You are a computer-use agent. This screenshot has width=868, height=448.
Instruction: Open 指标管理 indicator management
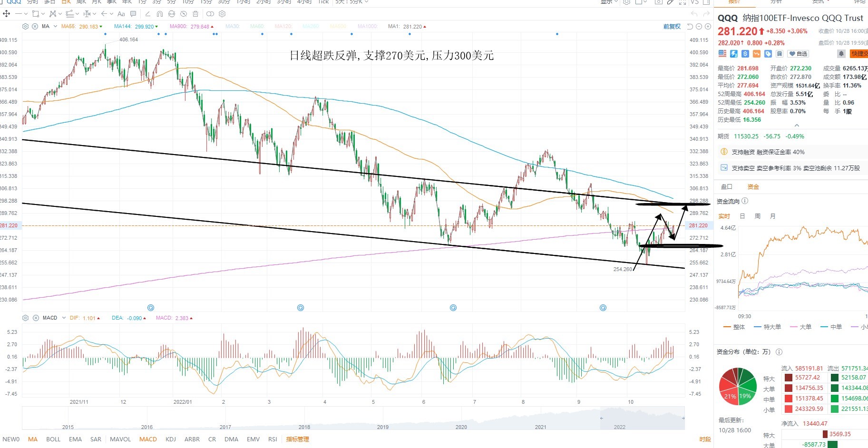coord(297,439)
